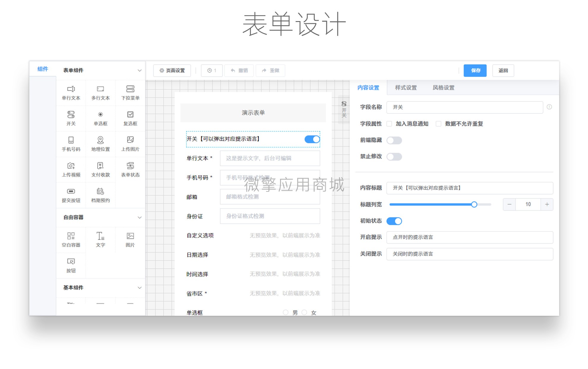Screen dimensions: 588x369
Task: Click the 邮箱 input in form preview
Action: [x=270, y=197]
